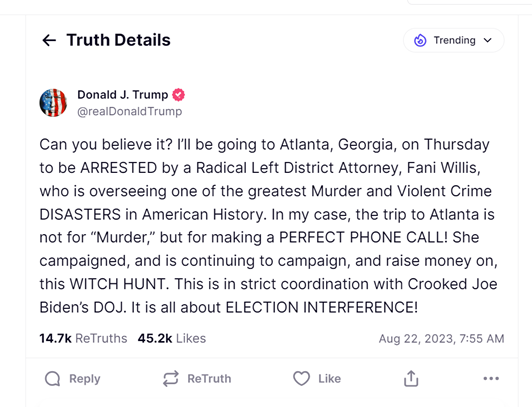Expand the Trending chevron arrow
Image resolution: width=532 pixels, height=407 pixels.
click(488, 40)
